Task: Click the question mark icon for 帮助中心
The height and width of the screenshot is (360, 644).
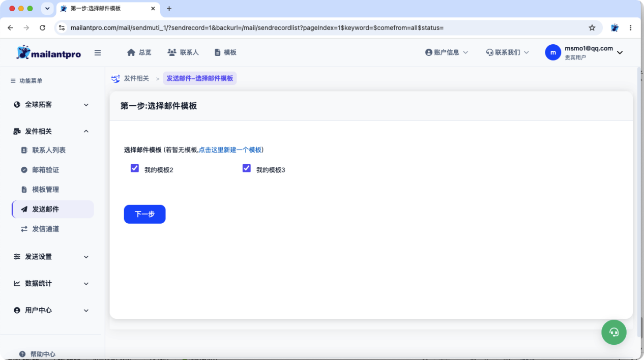Action: tap(22, 354)
